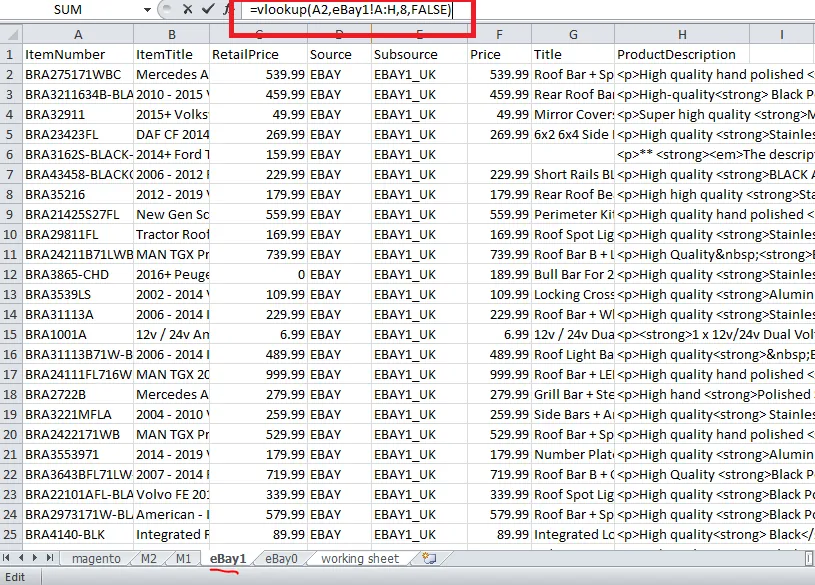Switch to the eBay0 sheet tab
The image size is (815, 585).
click(x=281, y=559)
